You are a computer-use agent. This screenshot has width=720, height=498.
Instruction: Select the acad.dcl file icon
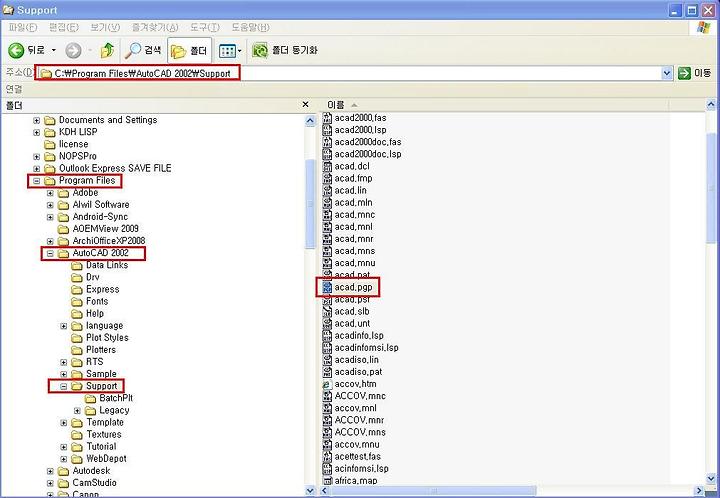(x=327, y=166)
